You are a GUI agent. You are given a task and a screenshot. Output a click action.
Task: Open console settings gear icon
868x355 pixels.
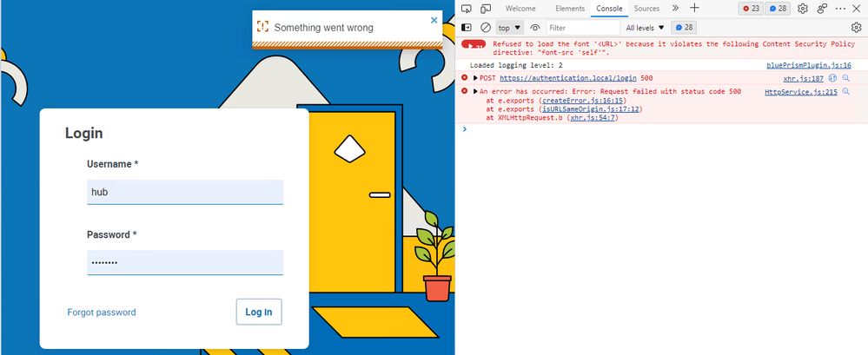856,27
